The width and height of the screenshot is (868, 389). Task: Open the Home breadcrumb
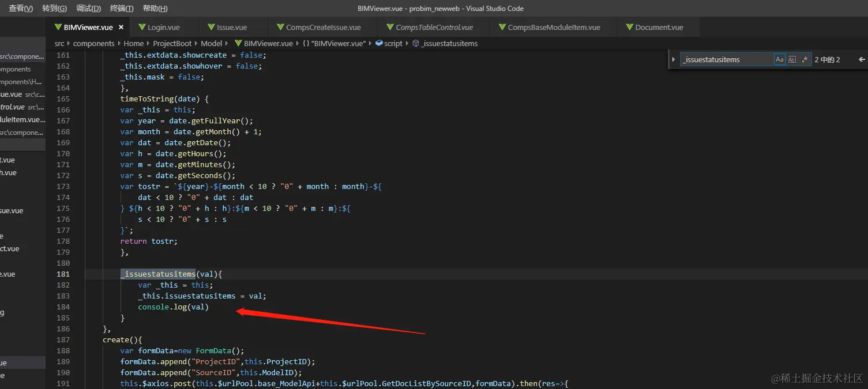(x=134, y=43)
